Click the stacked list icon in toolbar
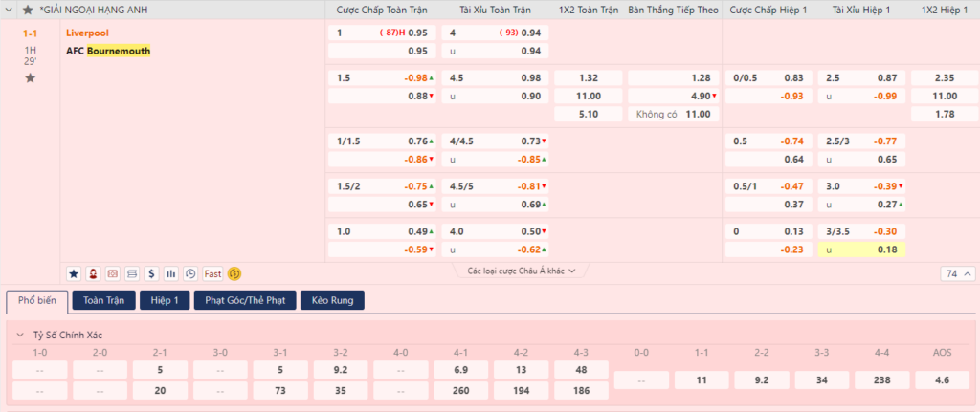980x412 pixels. [132, 273]
